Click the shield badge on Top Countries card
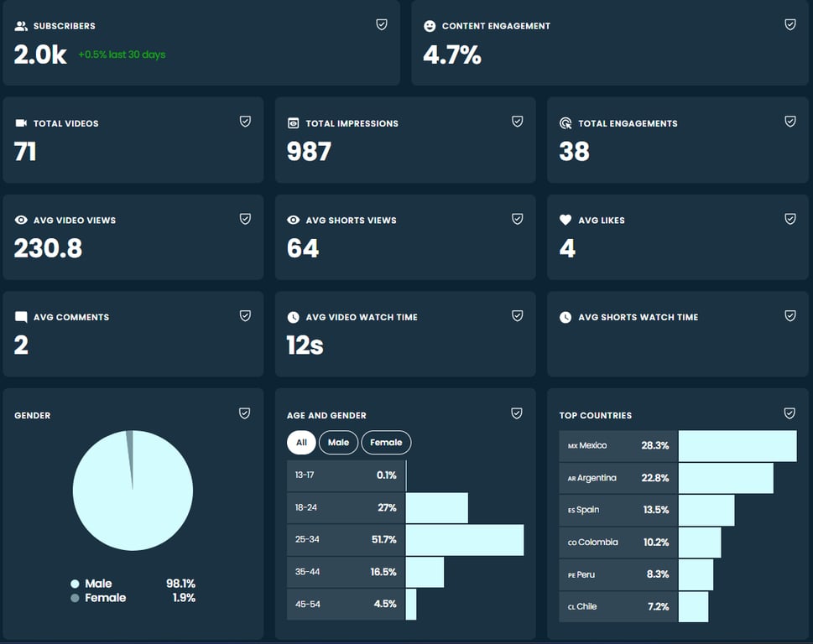Screen dimensions: 813x644 (x=790, y=413)
